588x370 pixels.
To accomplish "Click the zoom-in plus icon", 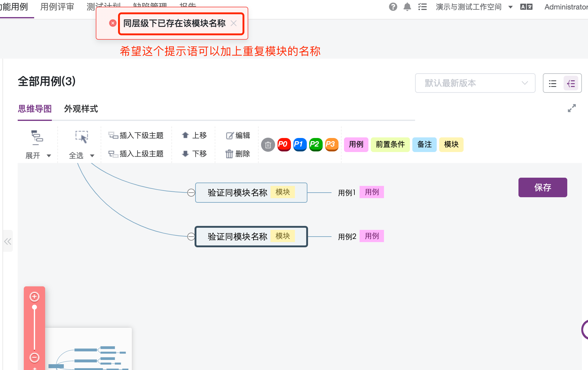I will click(34, 296).
